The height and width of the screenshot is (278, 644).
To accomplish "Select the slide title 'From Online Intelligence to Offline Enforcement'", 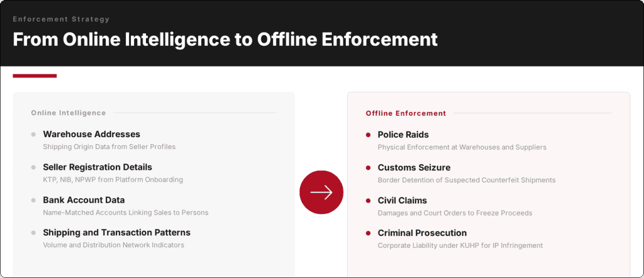I will pos(225,40).
